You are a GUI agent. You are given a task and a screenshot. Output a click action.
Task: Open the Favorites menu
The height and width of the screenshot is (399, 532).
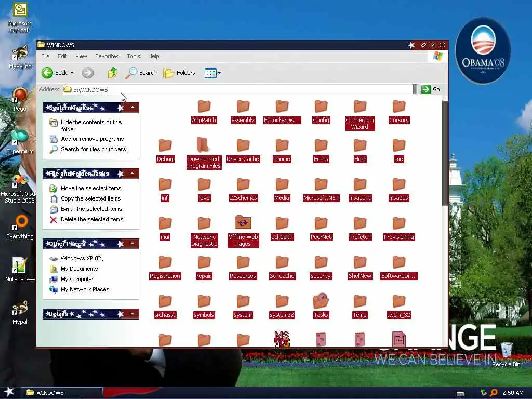(107, 56)
